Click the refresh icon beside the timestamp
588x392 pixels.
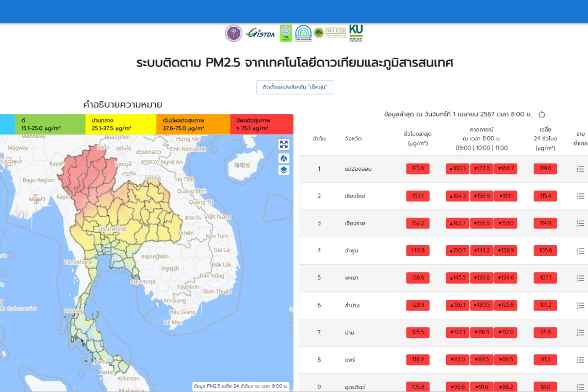[x=542, y=115]
